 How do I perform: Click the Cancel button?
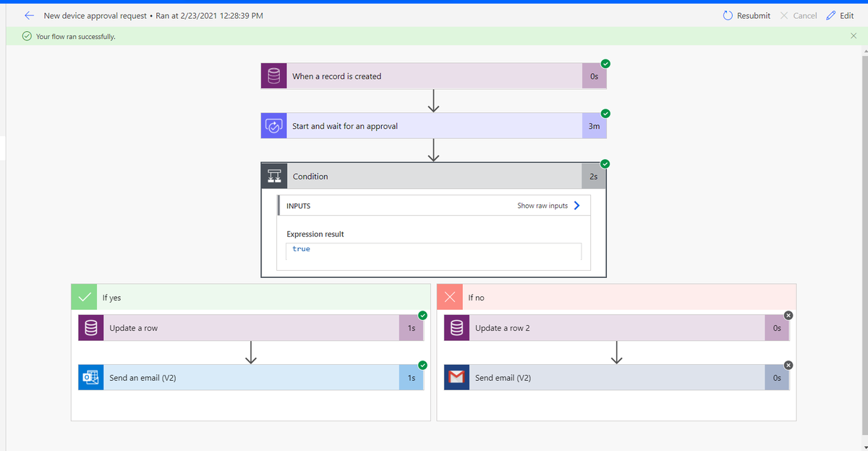tap(798, 15)
